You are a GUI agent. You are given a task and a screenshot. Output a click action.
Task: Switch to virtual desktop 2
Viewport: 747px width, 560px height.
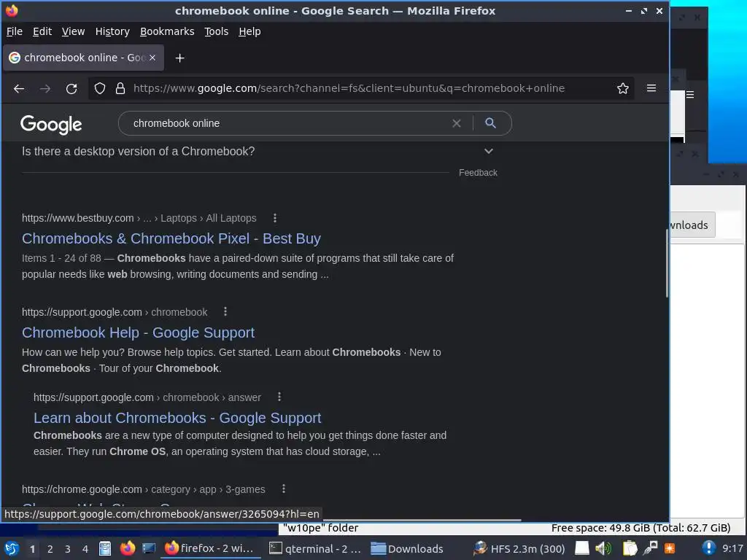click(50, 549)
